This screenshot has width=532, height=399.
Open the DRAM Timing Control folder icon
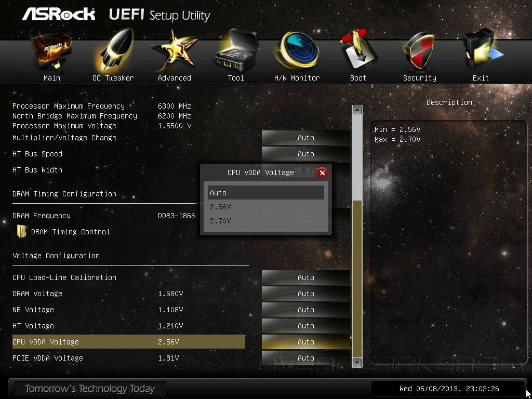pyautogui.click(x=21, y=231)
